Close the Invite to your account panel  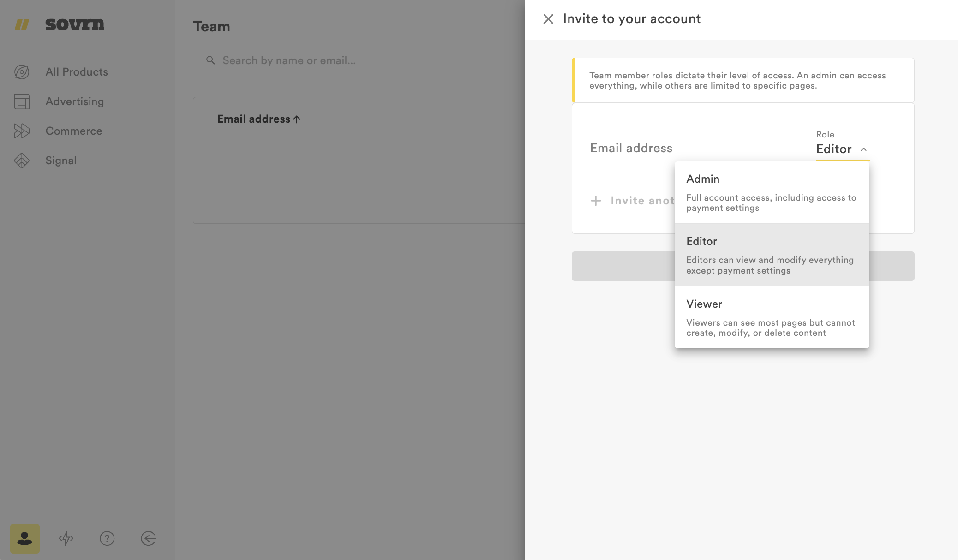pos(547,18)
